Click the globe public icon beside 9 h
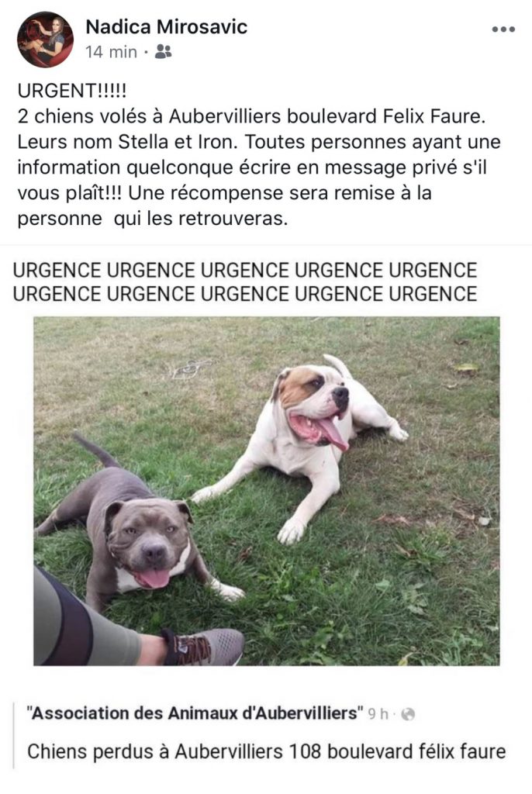Screen dimensions: 532x794 point(408,714)
